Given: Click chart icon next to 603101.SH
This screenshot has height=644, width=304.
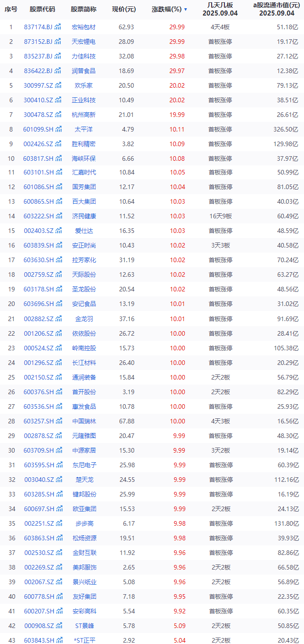Looking at the screenshot, I should (58, 172).
